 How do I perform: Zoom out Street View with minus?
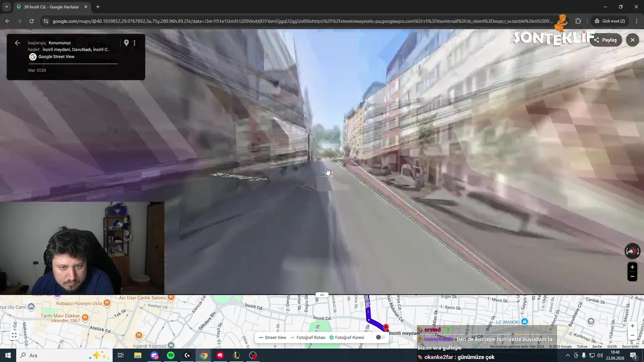pyautogui.click(x=632, y=277)
